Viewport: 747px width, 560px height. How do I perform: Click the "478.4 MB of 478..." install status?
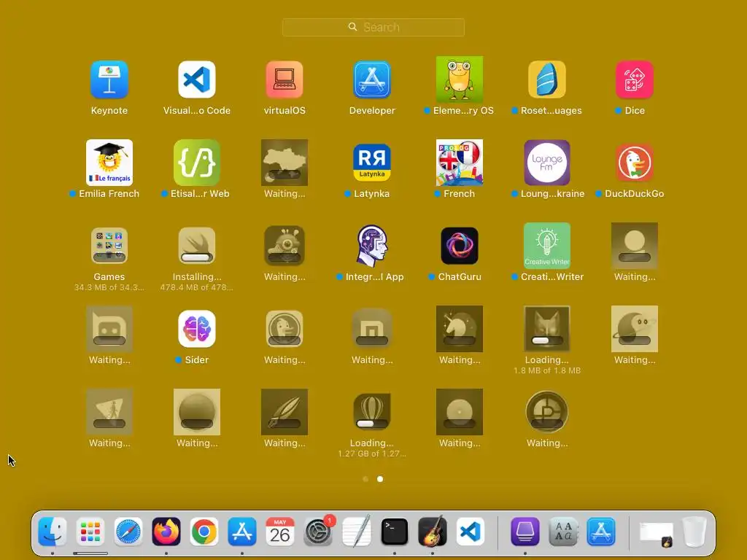pyautogui.click(x=197, y=287)
